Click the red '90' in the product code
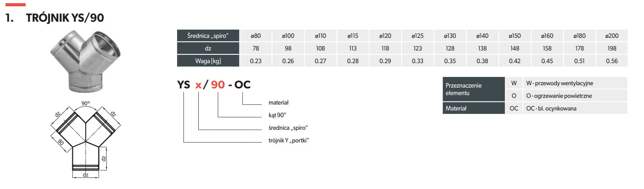644x189 pixels. (x=218, y=85)
